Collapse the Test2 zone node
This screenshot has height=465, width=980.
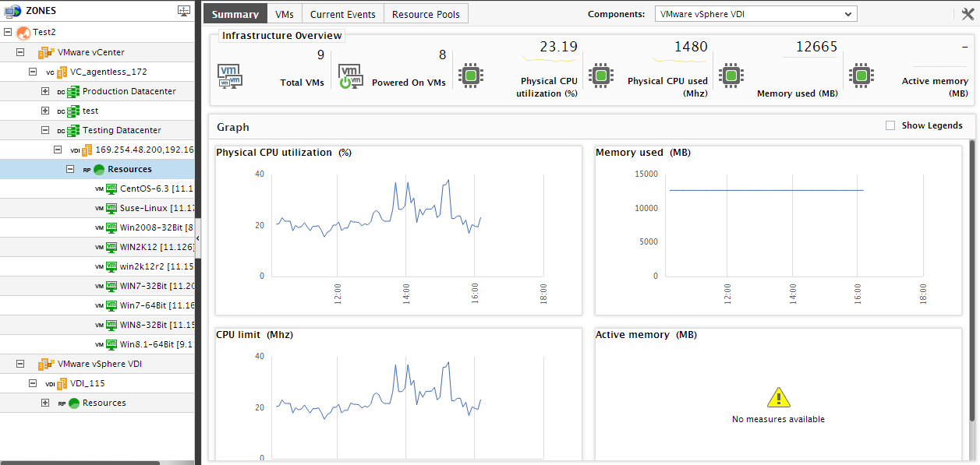[8, 32]
